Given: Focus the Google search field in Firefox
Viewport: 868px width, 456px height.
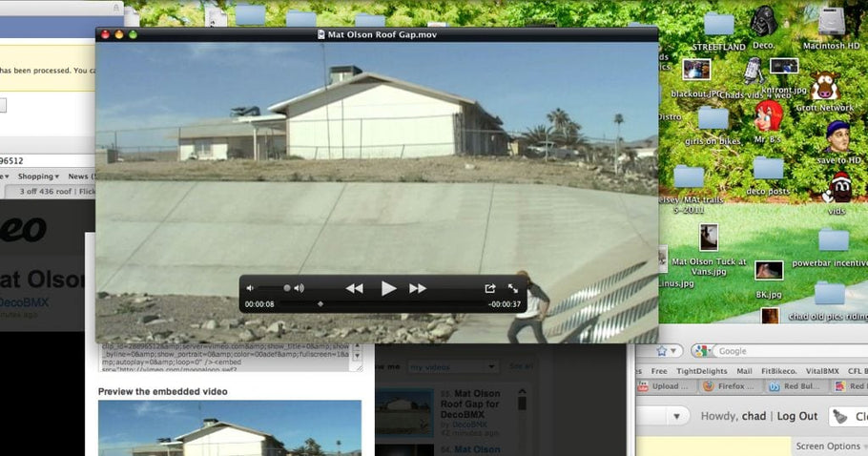Looking at the screenshot, I should 792,351.
